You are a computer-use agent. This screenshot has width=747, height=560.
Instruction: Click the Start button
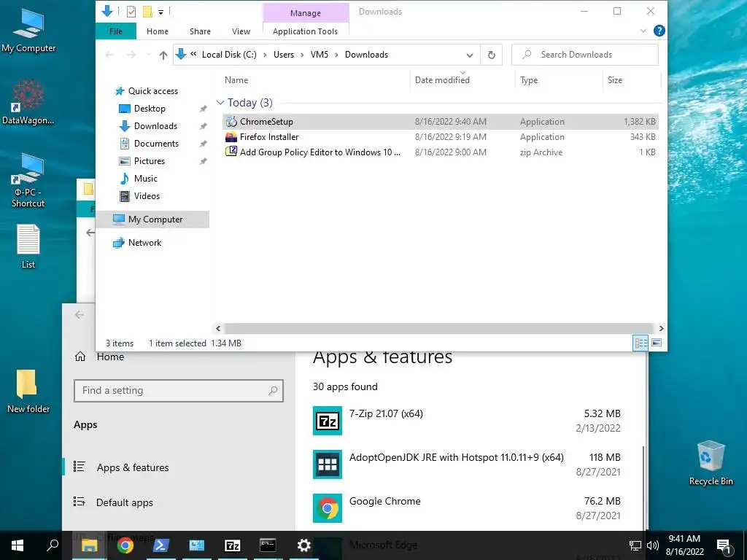[x=18, y=545]
